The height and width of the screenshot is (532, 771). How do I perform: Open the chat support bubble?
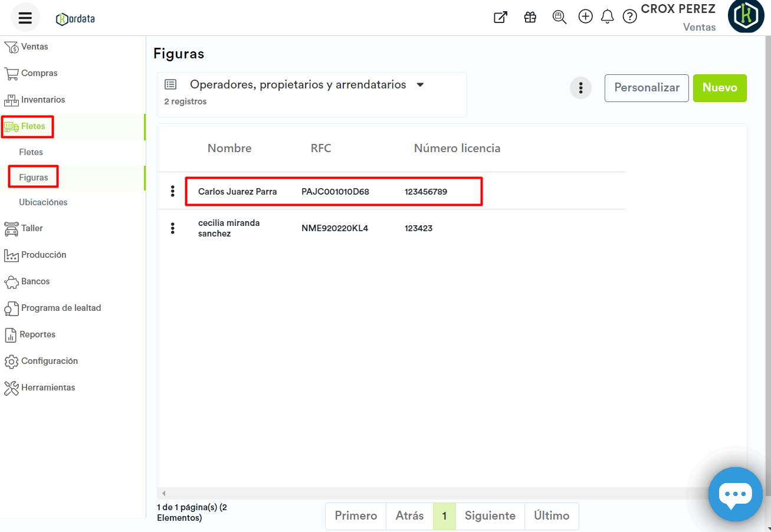point(735,494)
